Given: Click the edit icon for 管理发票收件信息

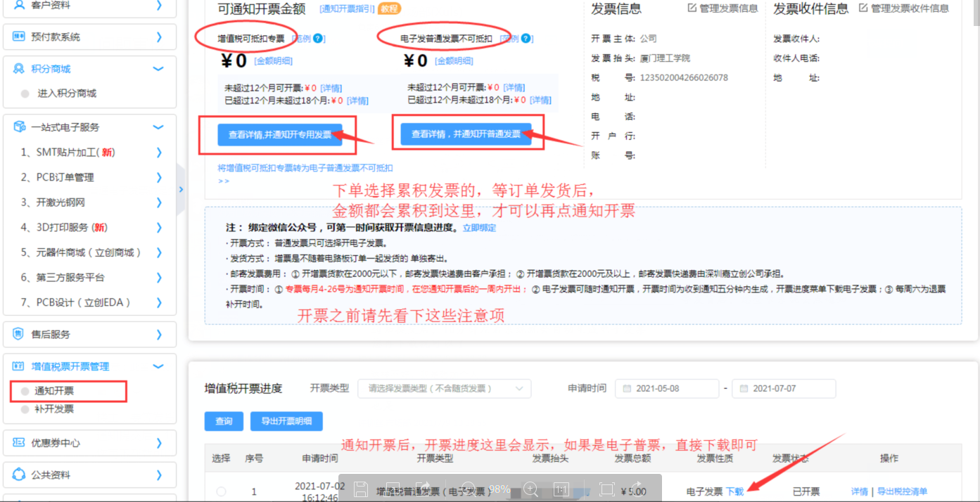Looking at the screenshot, I should [863, 8].
